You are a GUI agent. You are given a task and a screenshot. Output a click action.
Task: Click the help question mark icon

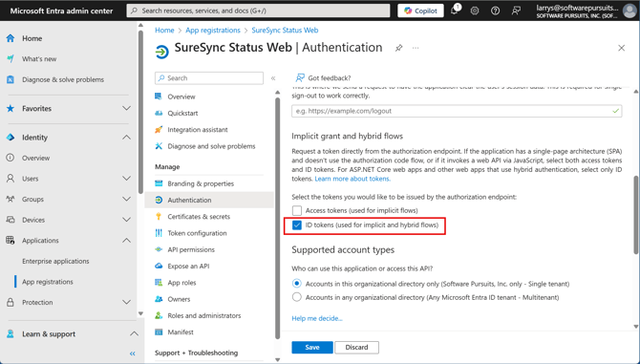495,11
